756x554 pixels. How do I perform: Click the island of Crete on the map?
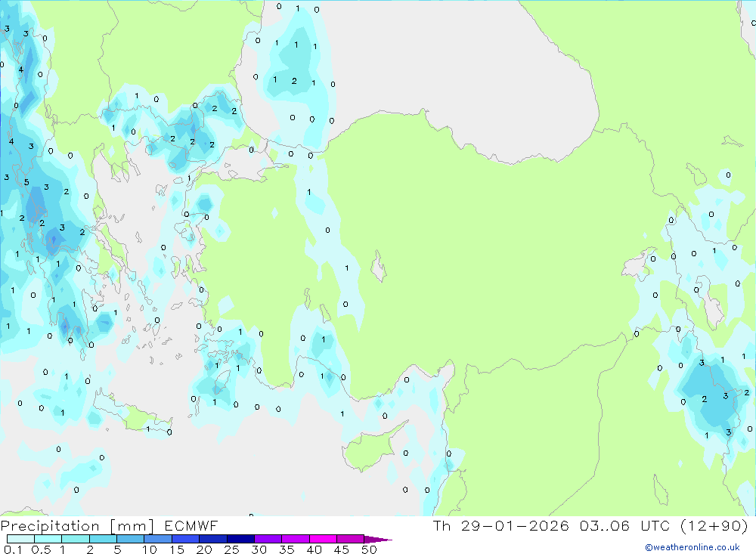pos(132,413)
